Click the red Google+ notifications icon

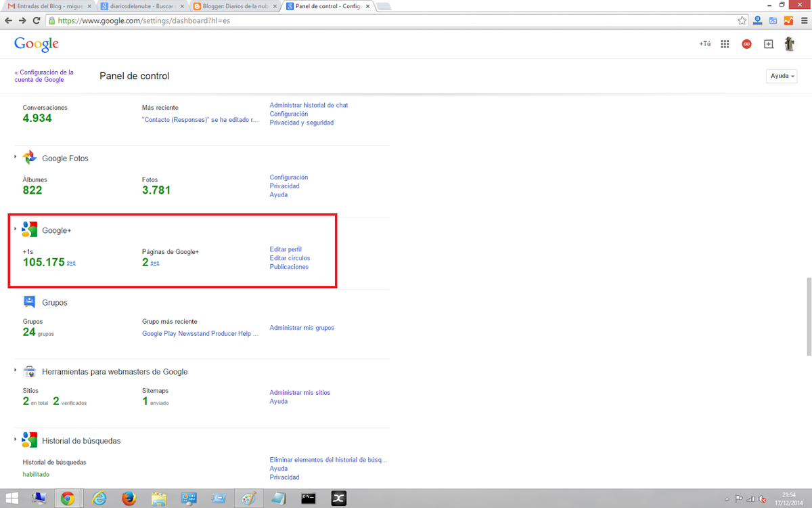tap(746, 44)
